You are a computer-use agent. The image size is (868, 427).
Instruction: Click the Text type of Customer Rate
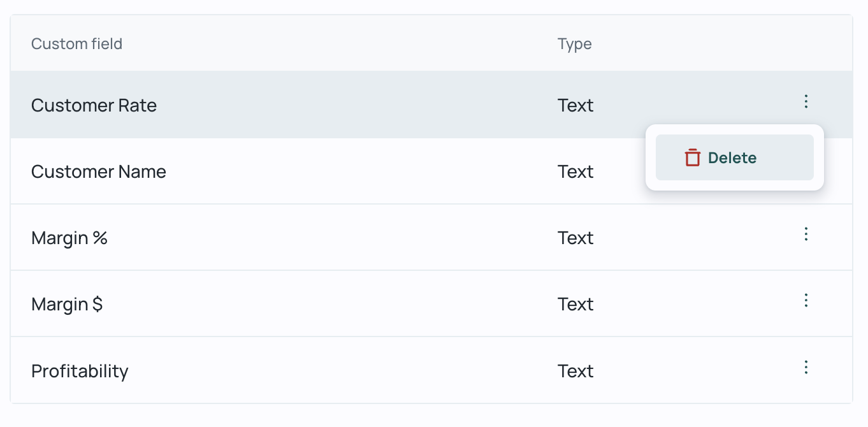click(x=575, y=105)
